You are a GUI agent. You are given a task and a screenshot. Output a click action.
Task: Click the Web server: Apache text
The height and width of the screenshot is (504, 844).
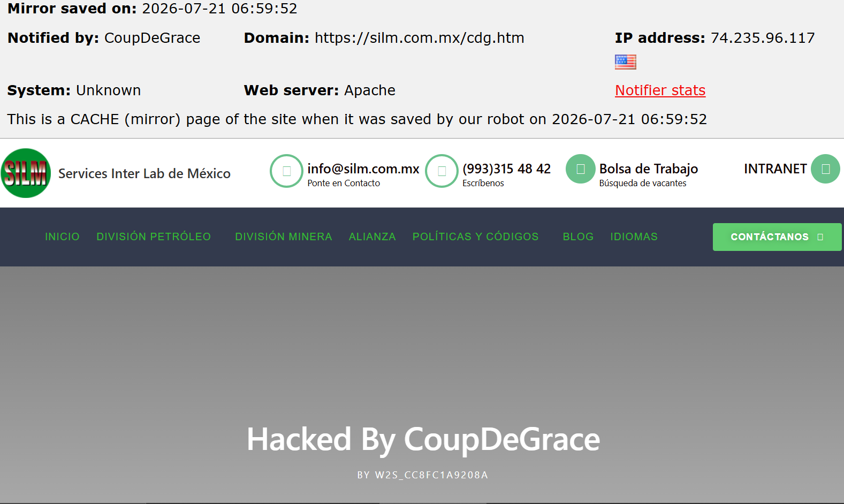click(320, 90)
